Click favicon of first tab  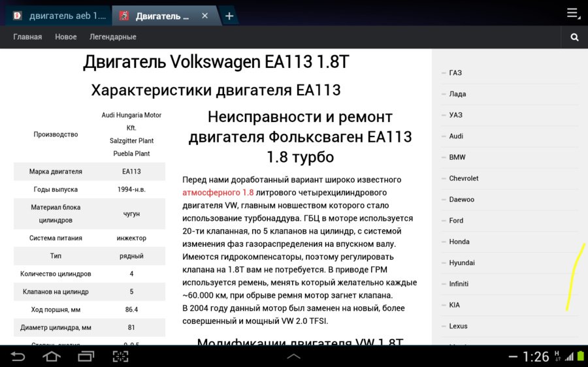17,16
